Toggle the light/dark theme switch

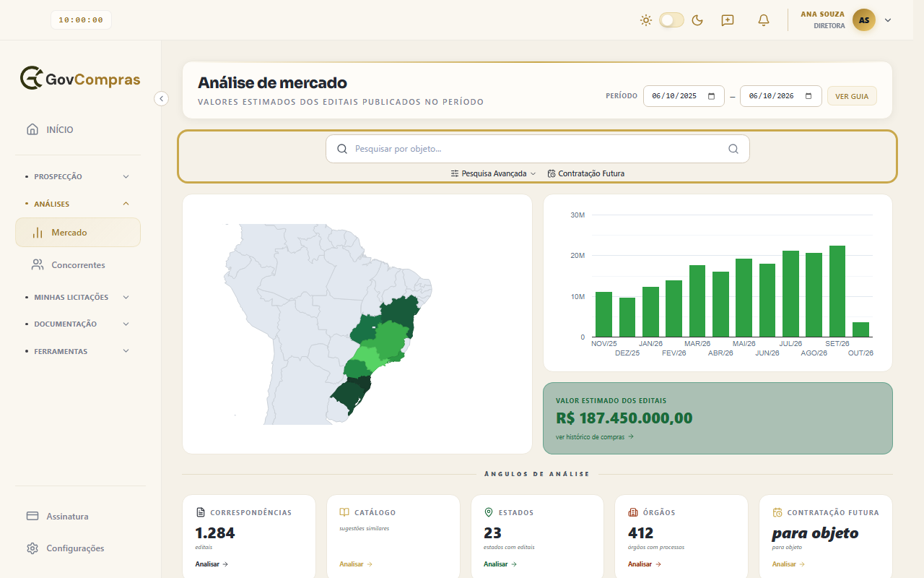coord(671,20)
